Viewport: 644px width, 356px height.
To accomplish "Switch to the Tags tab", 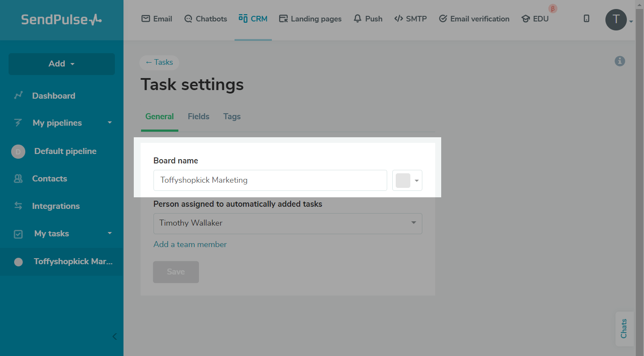I will 232,117.
